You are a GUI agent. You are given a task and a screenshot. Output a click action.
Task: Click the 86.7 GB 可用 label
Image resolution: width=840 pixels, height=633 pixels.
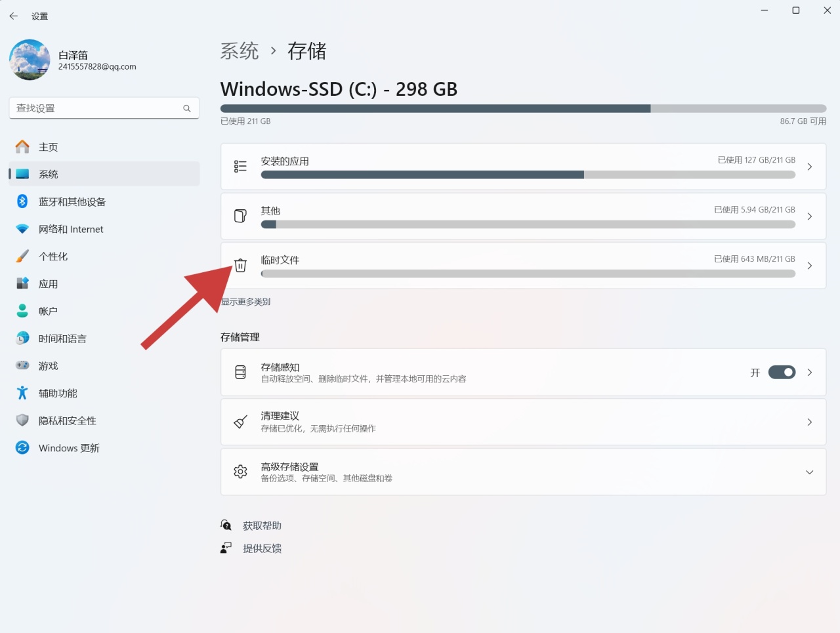pyautogui.click(x=803, y=121)
